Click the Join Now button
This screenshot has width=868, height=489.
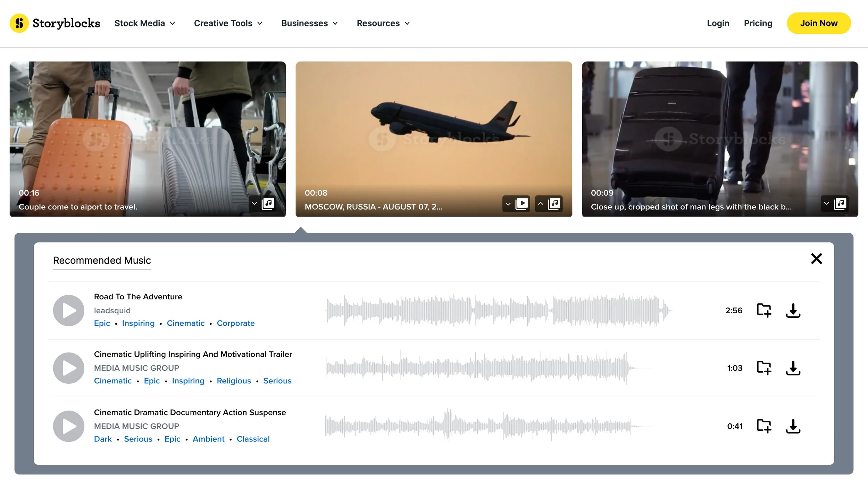click(818, 23)
